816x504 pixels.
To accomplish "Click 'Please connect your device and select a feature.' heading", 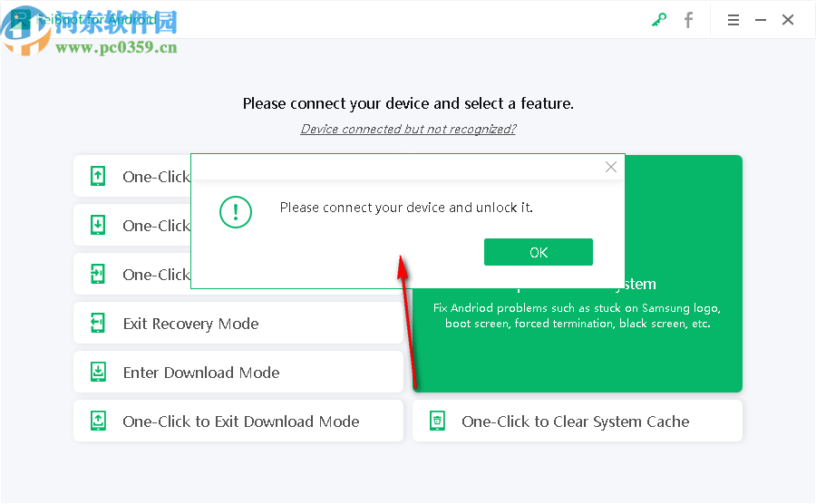I will pyautogui.click(x=408, y=103).
